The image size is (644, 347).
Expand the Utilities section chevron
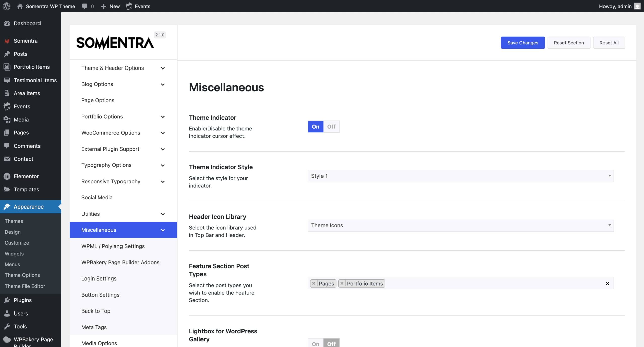(x=163, y=214)
